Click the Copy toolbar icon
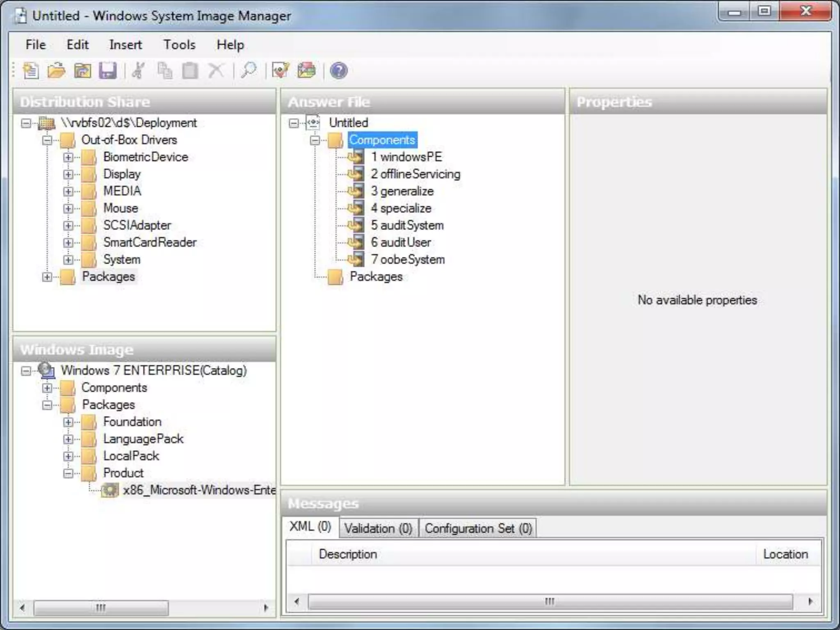The height and width of the screenshot is (630, 840). point(164,71)
